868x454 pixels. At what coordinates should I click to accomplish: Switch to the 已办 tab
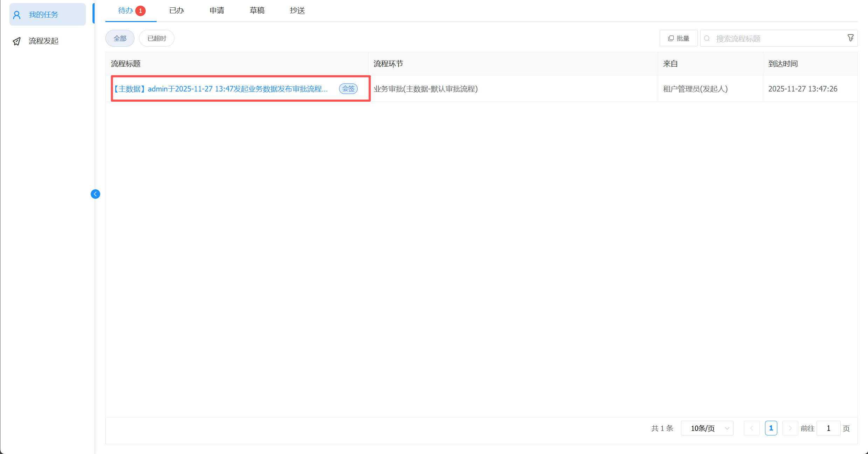coord(177,11)
